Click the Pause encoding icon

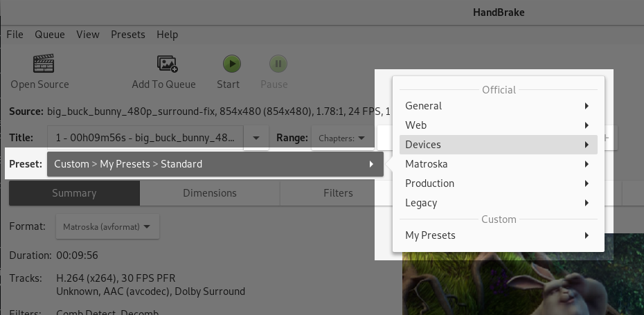[x=278, y=64]
